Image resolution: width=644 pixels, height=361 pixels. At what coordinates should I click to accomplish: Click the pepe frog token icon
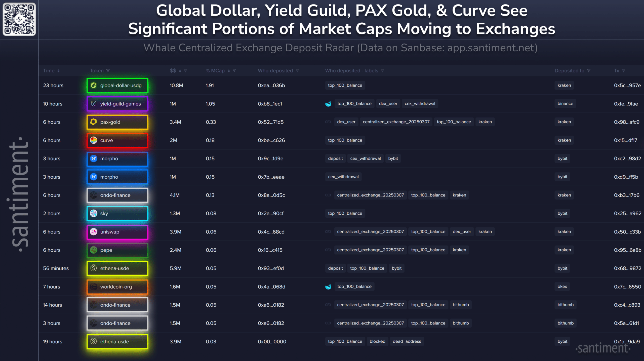point(94,250)
